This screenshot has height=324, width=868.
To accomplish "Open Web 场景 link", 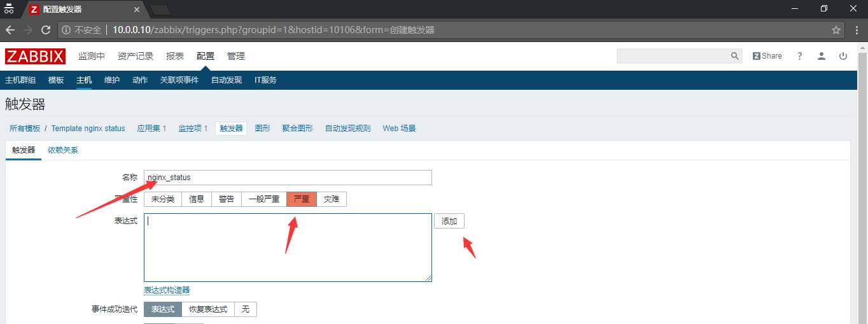I will (x=399, y=129).
